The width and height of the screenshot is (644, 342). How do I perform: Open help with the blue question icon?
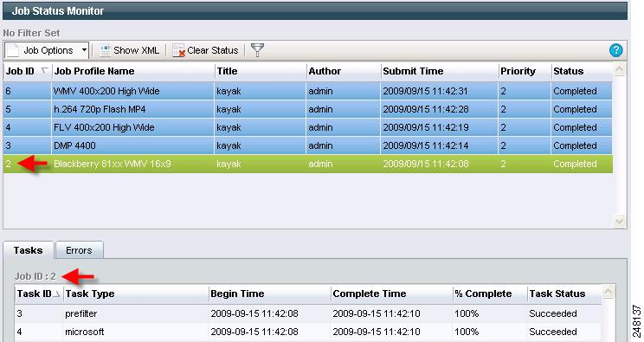click(x=615, y=50)
